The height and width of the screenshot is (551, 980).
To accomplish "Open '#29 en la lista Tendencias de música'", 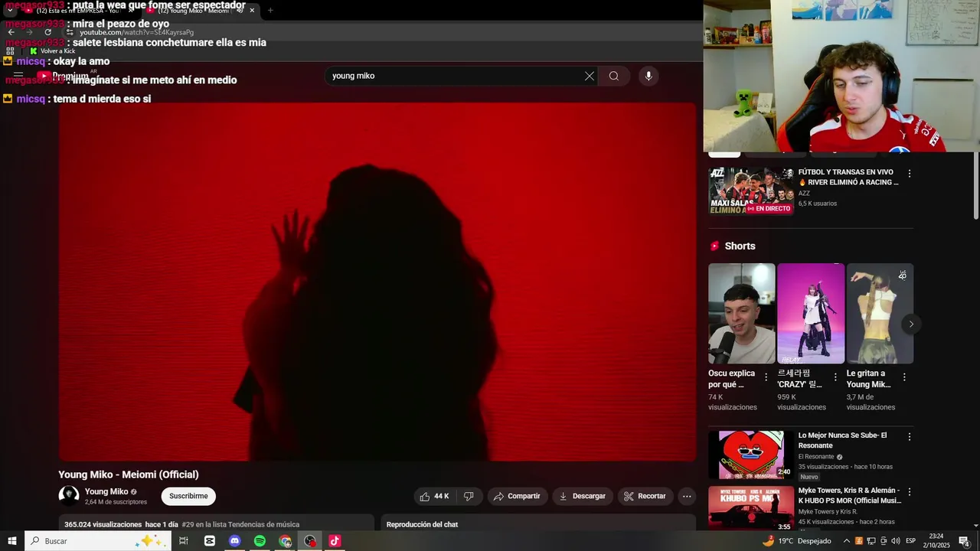I will (x=240, y=525).
